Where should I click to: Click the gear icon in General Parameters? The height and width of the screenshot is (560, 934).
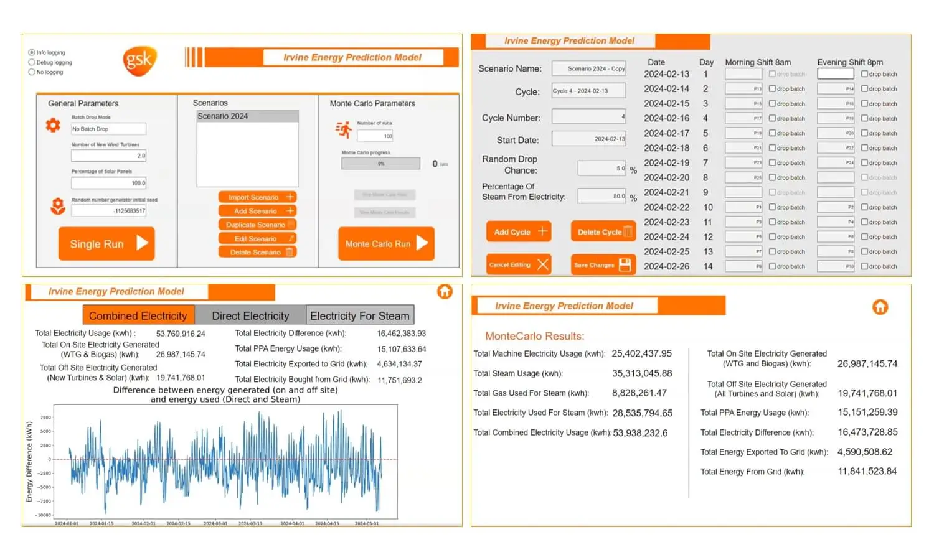53,125
